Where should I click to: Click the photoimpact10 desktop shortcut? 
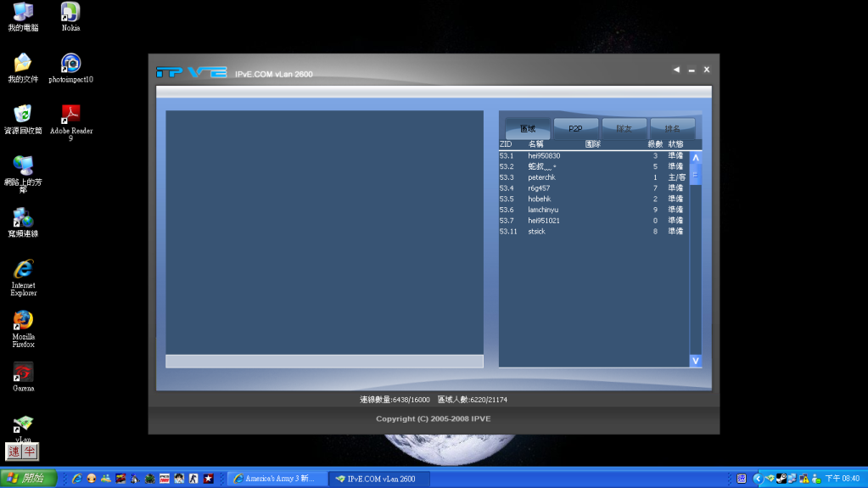tap(70, 64)
